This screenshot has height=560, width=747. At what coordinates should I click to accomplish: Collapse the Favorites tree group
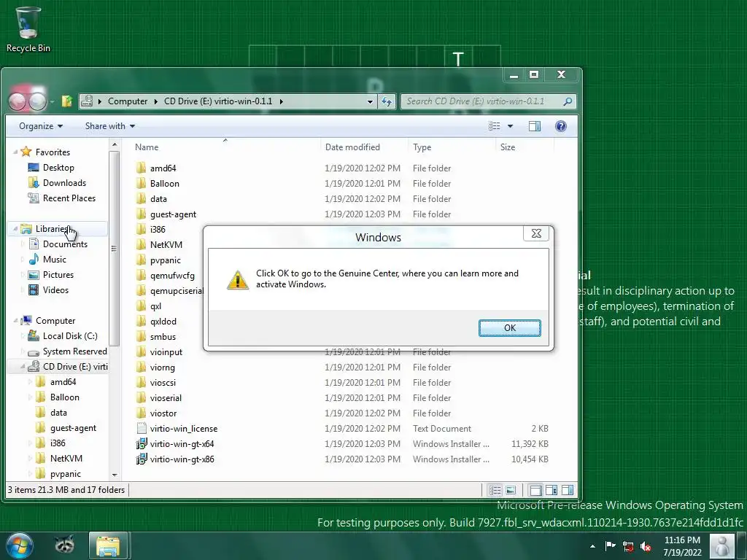pos(15,152)
